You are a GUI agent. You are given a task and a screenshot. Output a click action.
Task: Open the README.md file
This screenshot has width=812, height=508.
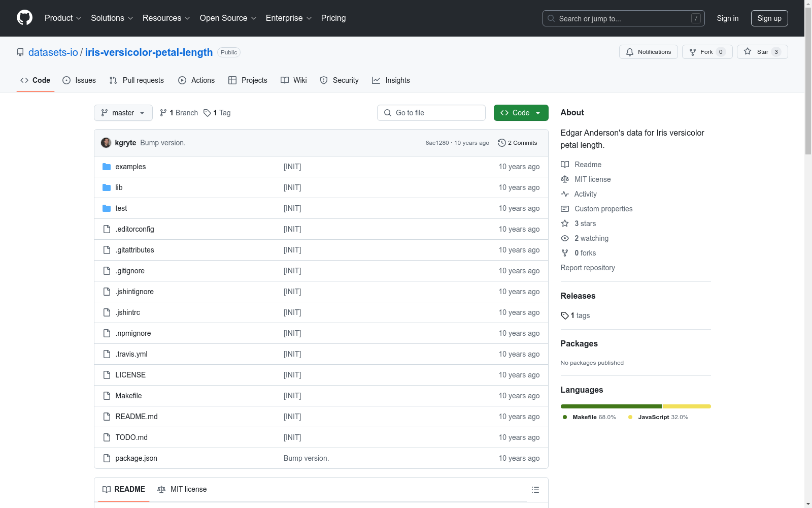(x=137, y=417)
